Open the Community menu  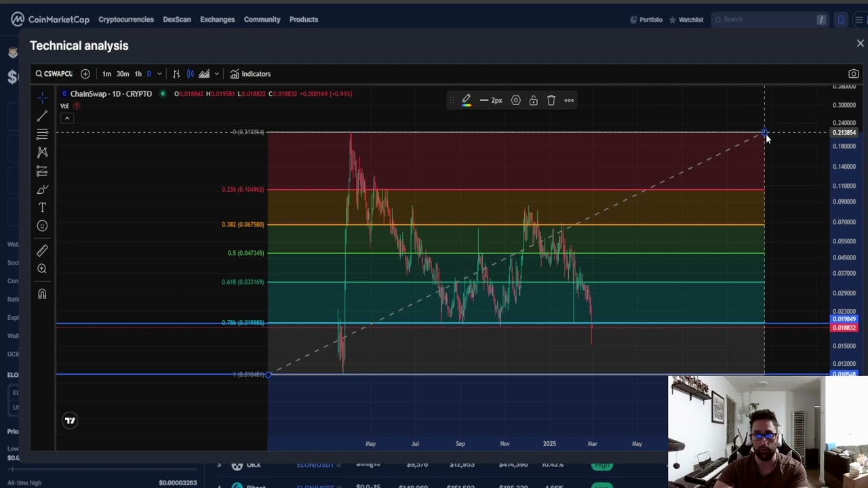[262, 19]
